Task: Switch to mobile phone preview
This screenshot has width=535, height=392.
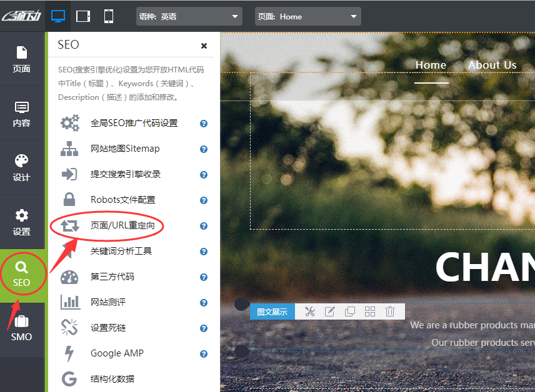Action: click(x=109, y=16)
